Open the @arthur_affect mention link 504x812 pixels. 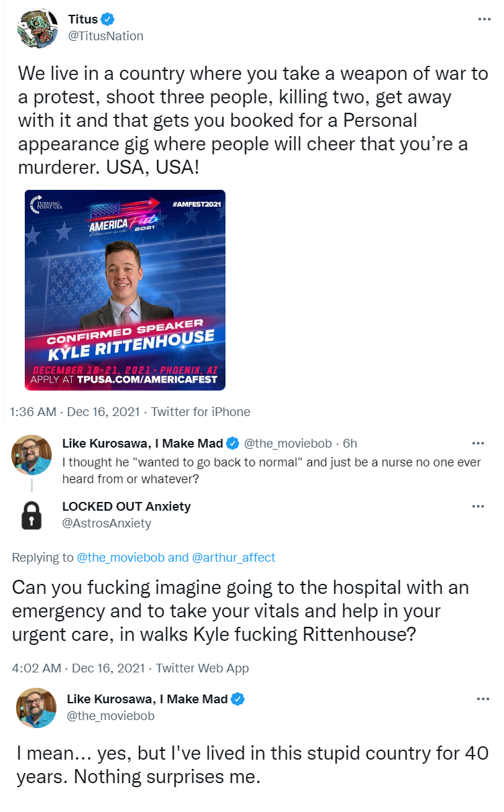(x=234, y=558)
